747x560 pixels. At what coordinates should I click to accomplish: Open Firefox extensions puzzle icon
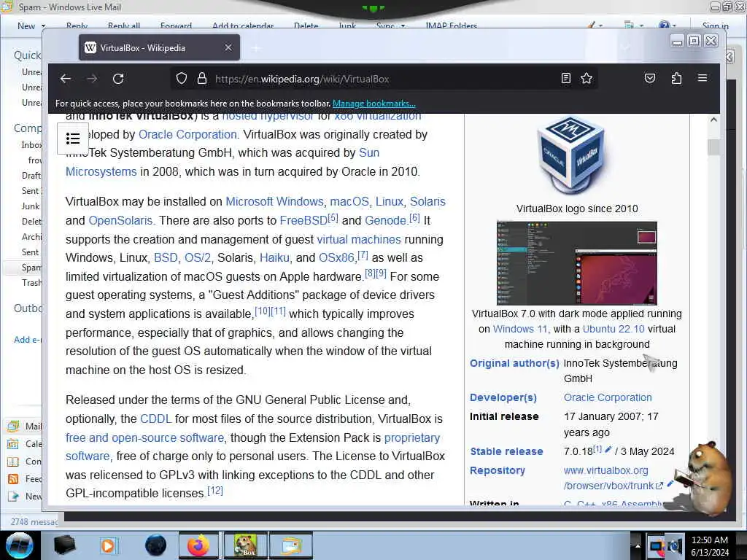pos(676,78)
